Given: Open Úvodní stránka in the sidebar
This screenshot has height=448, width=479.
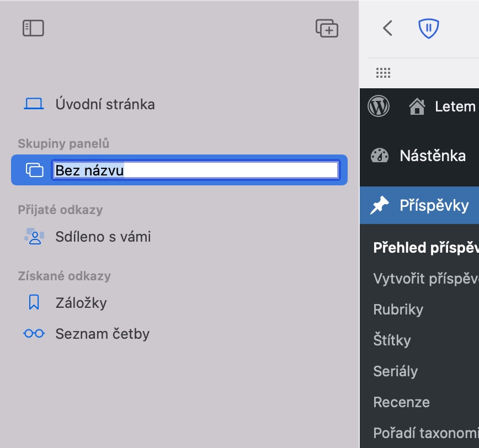Looking at the screenshot, I should [x=105, y=104].
